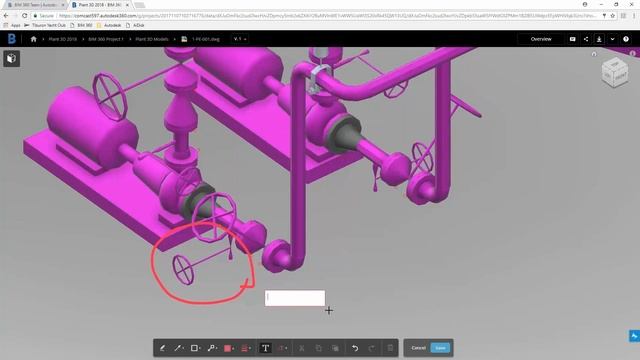Open the V.1 version dropdown
Screen dimensions: 640x360
[240, 39]
